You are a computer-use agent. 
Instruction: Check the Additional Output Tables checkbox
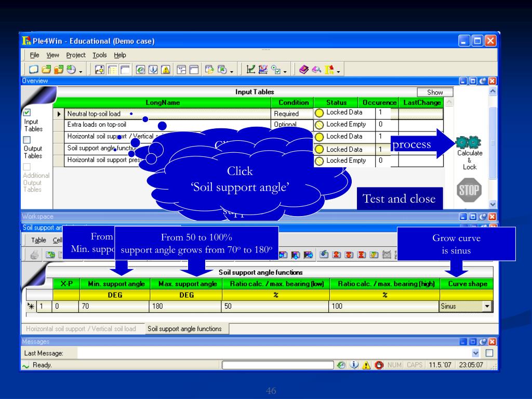[27, 167]
